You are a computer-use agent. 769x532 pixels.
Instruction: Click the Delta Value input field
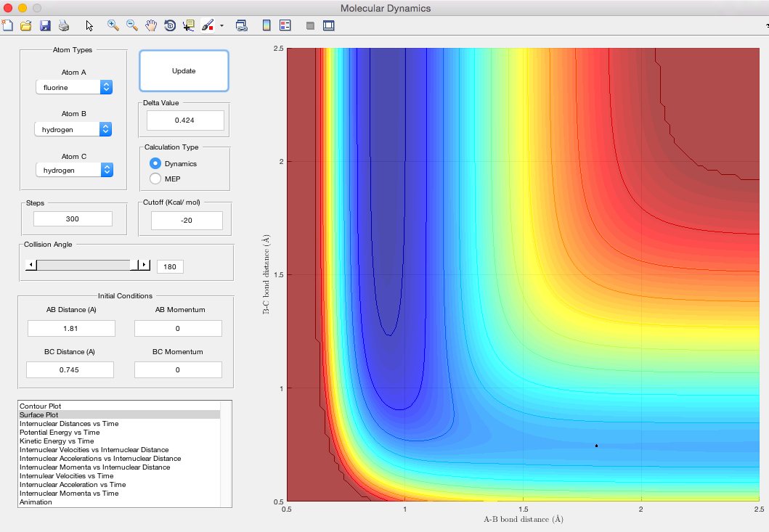(185, 120)
